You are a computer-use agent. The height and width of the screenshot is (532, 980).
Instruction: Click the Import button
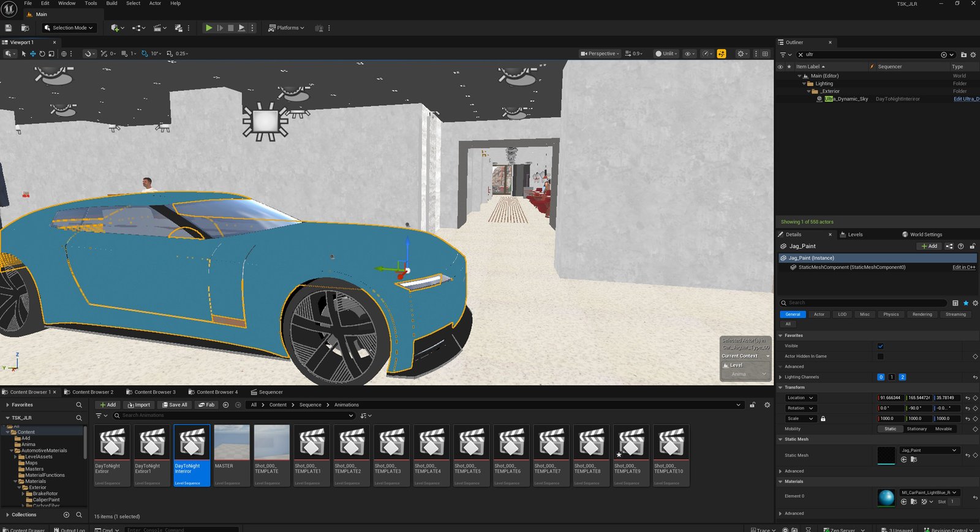pyautogui.click(x=139, y=405)
